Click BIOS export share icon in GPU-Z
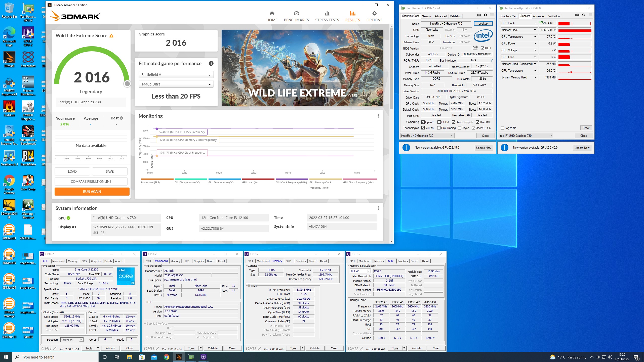Image resolution: width=644 pixels, height=362 pixels. point(475,48)
